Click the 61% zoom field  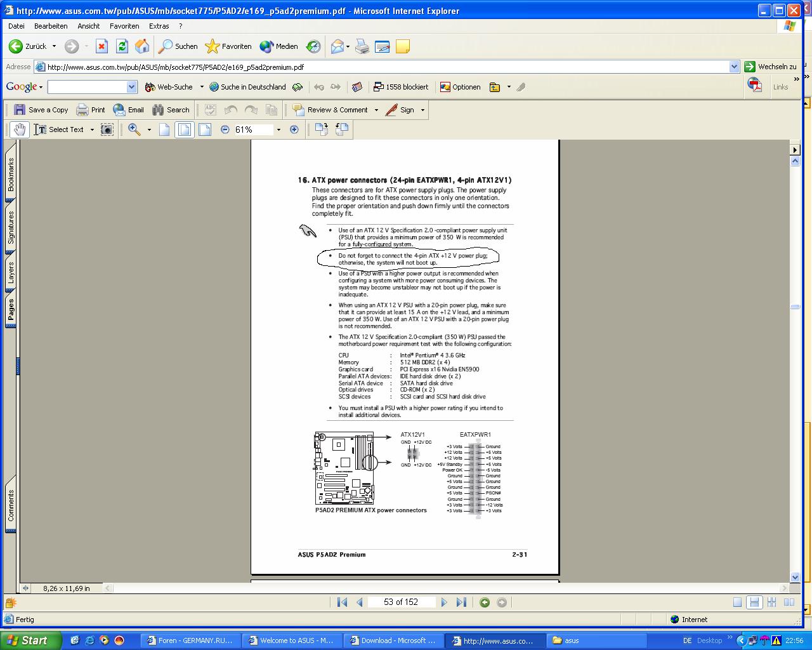[254, 129]
